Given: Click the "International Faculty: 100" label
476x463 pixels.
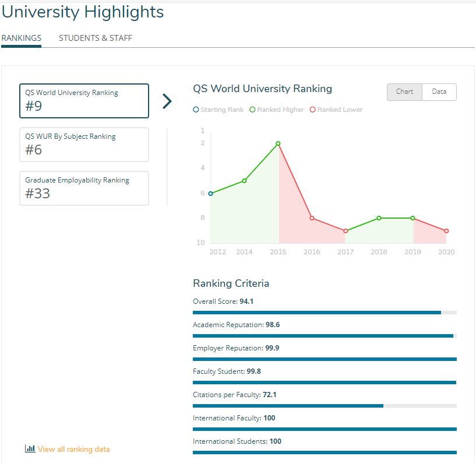Looking at the screenshot, I should click(234, 418).
